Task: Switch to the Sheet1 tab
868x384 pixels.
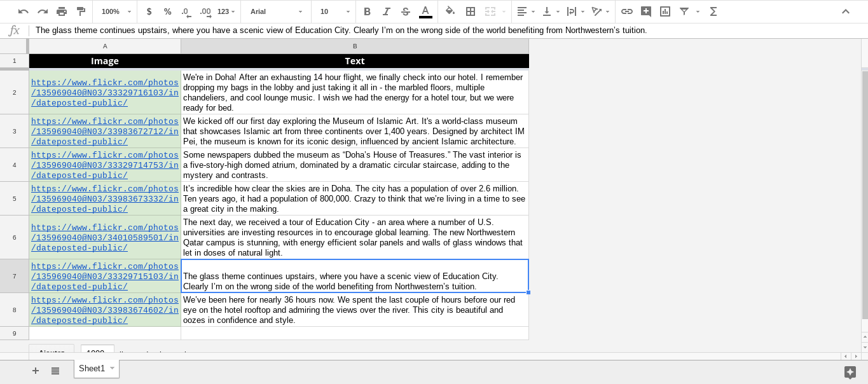Action: pos(92,369)
